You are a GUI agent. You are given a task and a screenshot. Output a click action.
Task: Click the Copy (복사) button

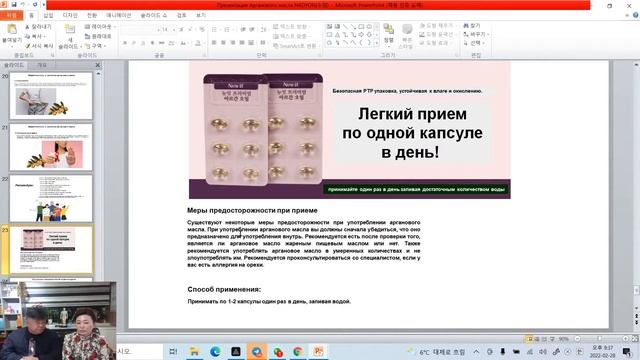tap(35, 36)
